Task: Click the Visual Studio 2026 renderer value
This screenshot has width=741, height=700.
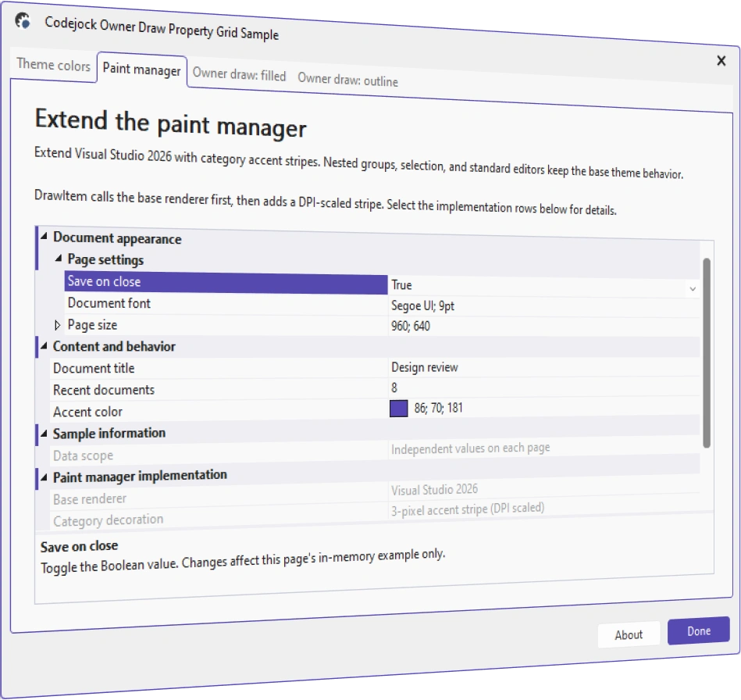Action: point(434,490)
